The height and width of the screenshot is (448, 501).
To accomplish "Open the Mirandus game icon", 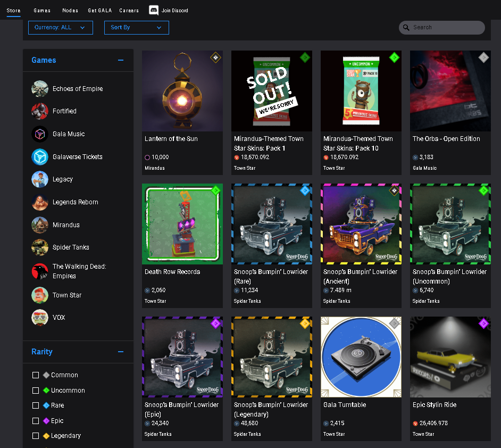I will tap(40, 225).
